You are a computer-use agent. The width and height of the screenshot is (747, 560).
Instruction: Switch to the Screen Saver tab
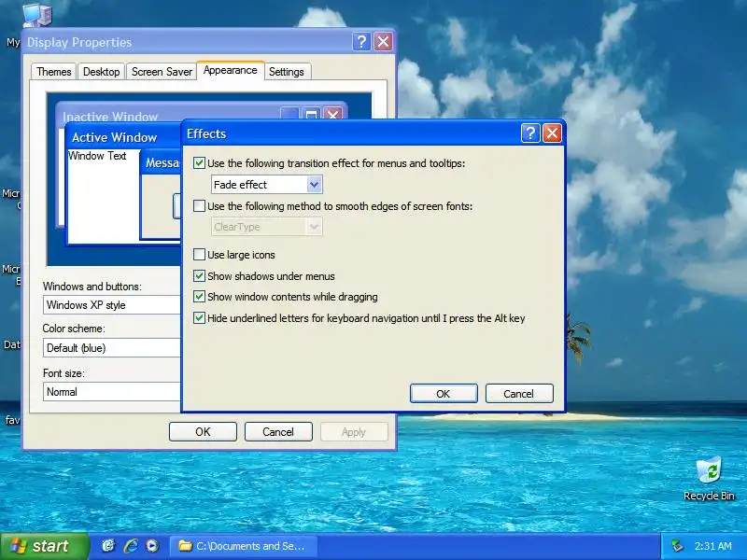162,72
